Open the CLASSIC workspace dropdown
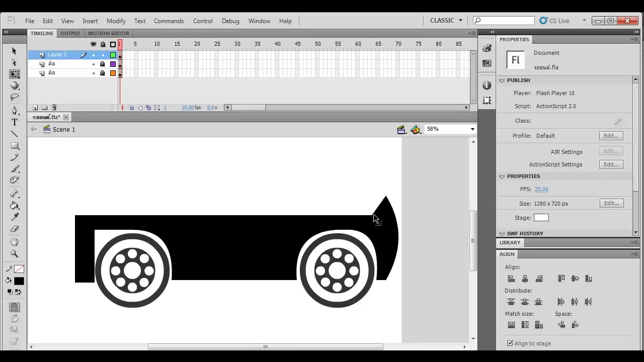Screen dimensions: 644x362 [x=446, y=21]
